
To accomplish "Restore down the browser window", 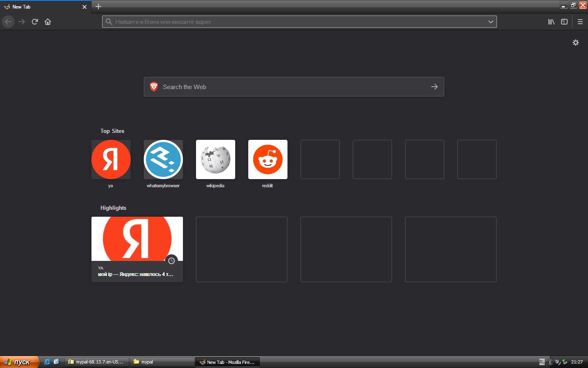I will point(573,5).
